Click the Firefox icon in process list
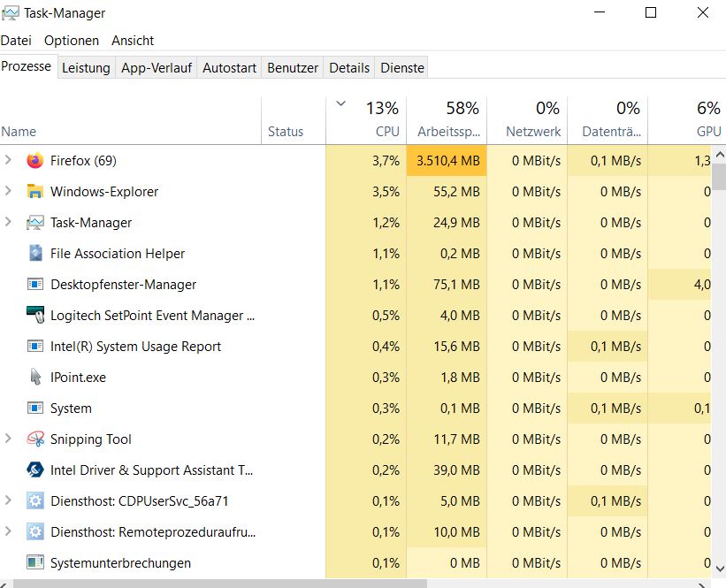Viewport: 726px width, 588px height. click(35, 161)
